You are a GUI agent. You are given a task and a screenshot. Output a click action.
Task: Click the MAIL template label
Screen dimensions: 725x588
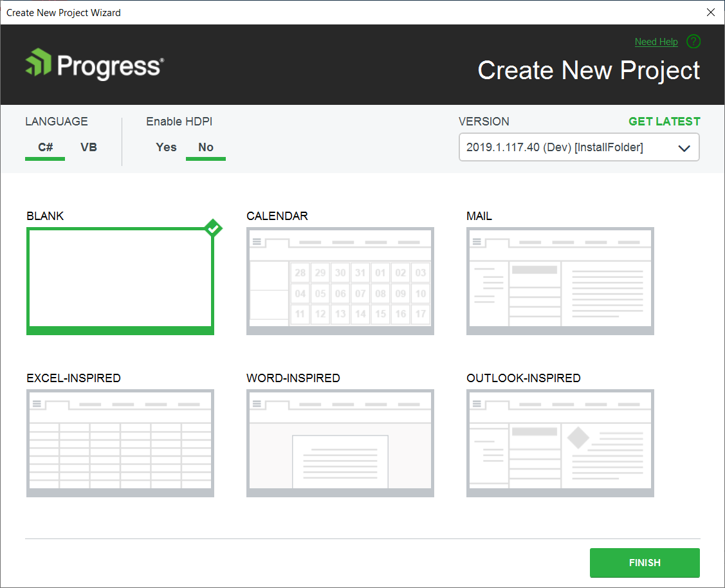tap(479, 216)
